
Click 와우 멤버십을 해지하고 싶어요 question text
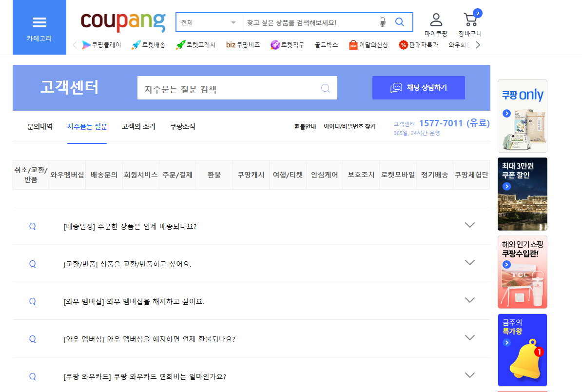pos(134,301)
